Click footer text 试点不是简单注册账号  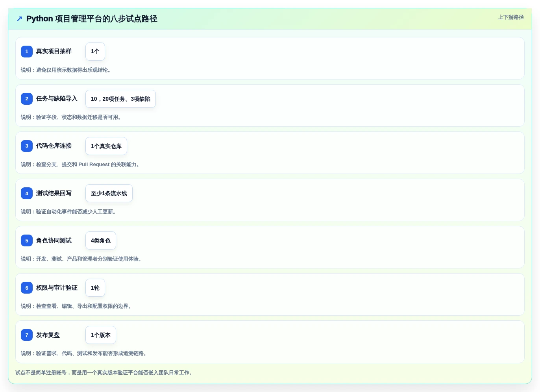(x=105, y=373)
